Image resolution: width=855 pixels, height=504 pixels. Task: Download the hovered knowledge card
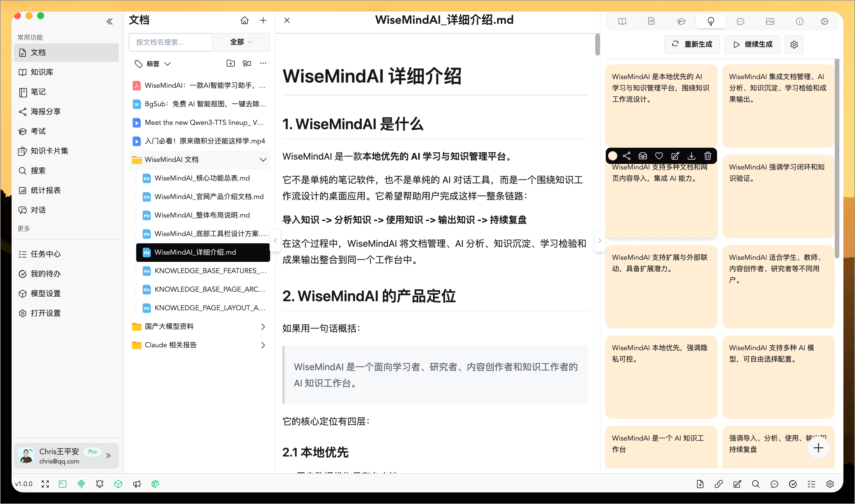pyautogui.click(x=691, y=156)
